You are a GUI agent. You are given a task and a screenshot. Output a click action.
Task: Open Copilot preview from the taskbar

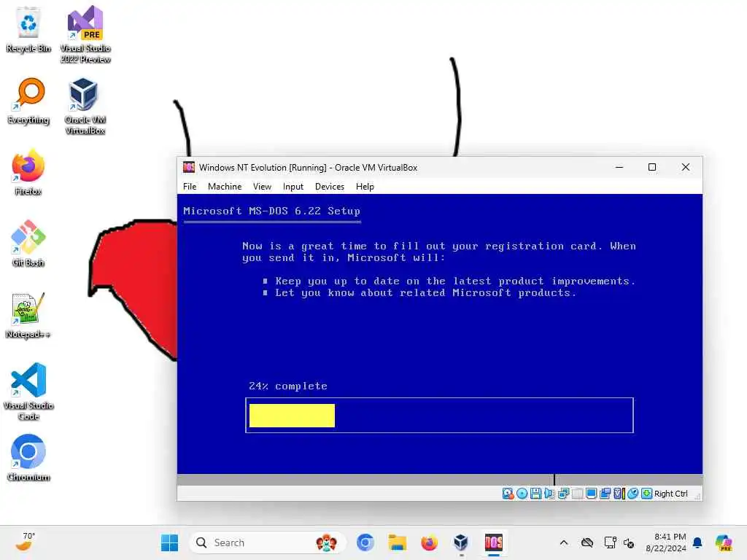[x=724, y=542]
